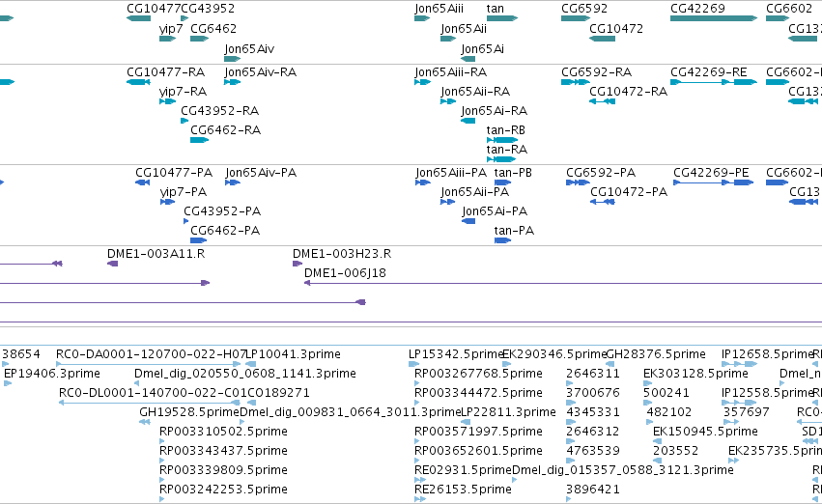Click the CG43952-RA transcript label
Viewport: 822px width, 504px height.
pyautogui.click(x=219, y=110)
